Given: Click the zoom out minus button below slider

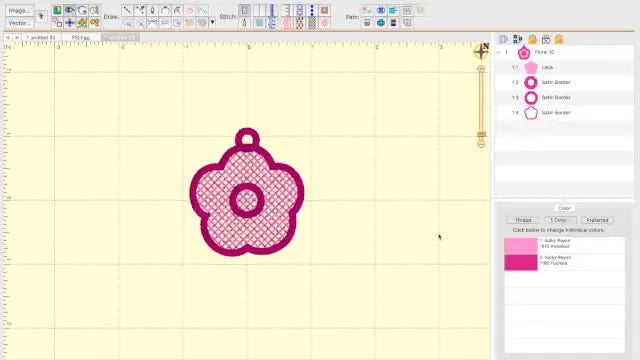Looking at the screenshot, I should (481, 144).
